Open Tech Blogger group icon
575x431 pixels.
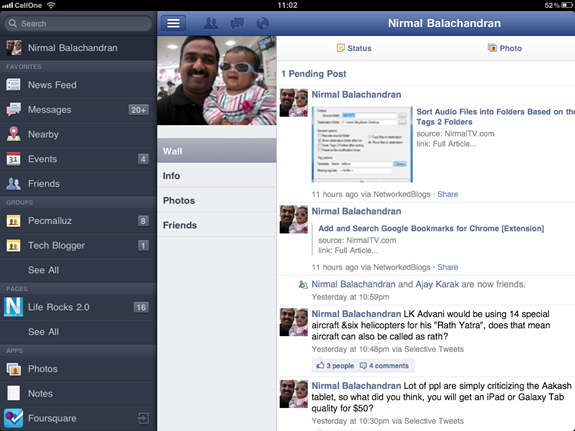coord(14,245)
